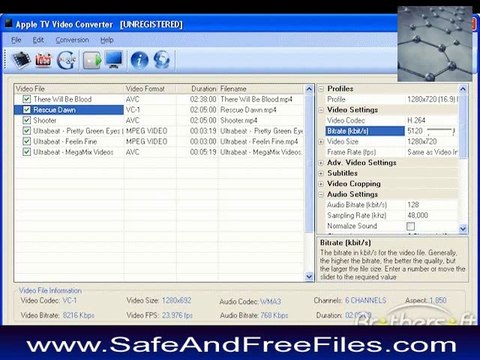Open the Edit menu
Viewport: 480px width, 360px height.
point(38,40)
